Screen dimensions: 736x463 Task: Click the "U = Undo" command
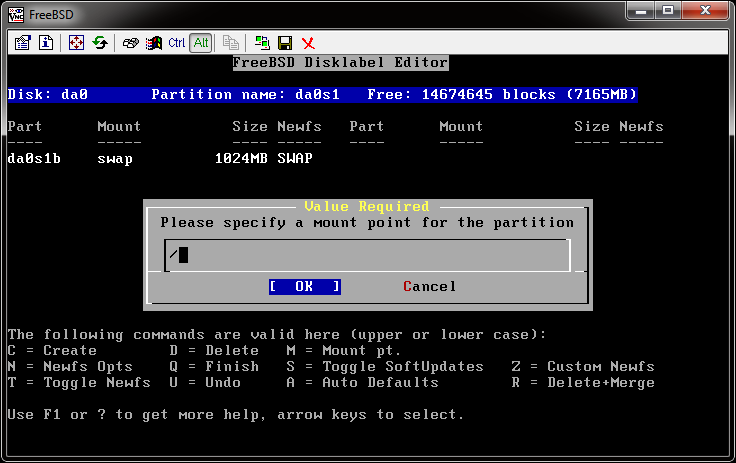click(x=205, y=382)
